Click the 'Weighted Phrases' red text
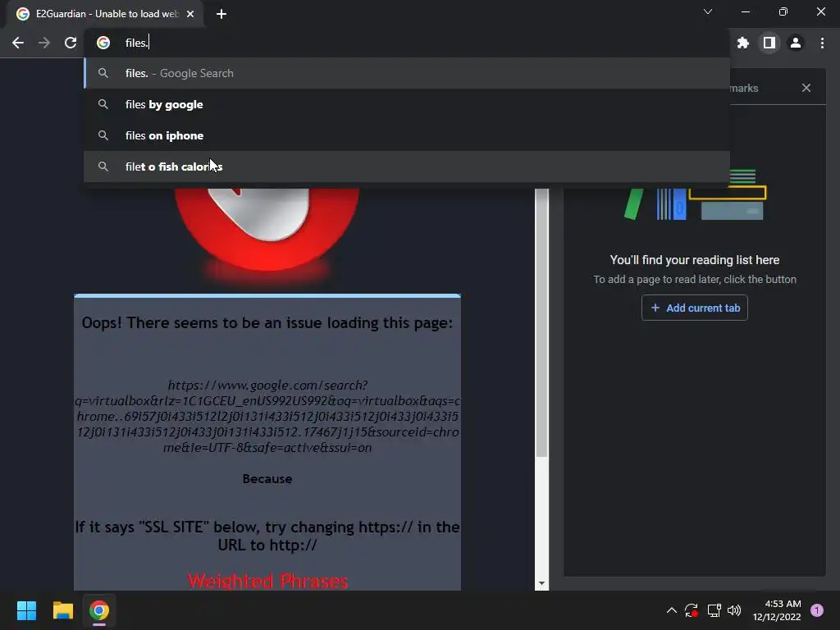The height and width of the screenshot is (630, 840). [x=267, y=582]
